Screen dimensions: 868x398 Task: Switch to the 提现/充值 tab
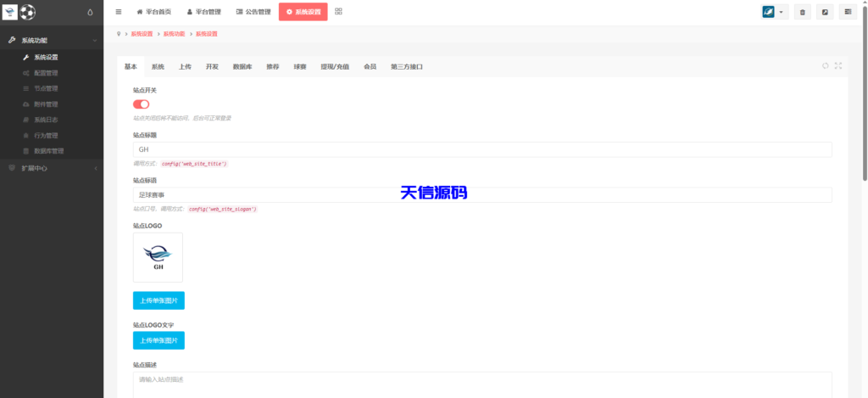335,66
